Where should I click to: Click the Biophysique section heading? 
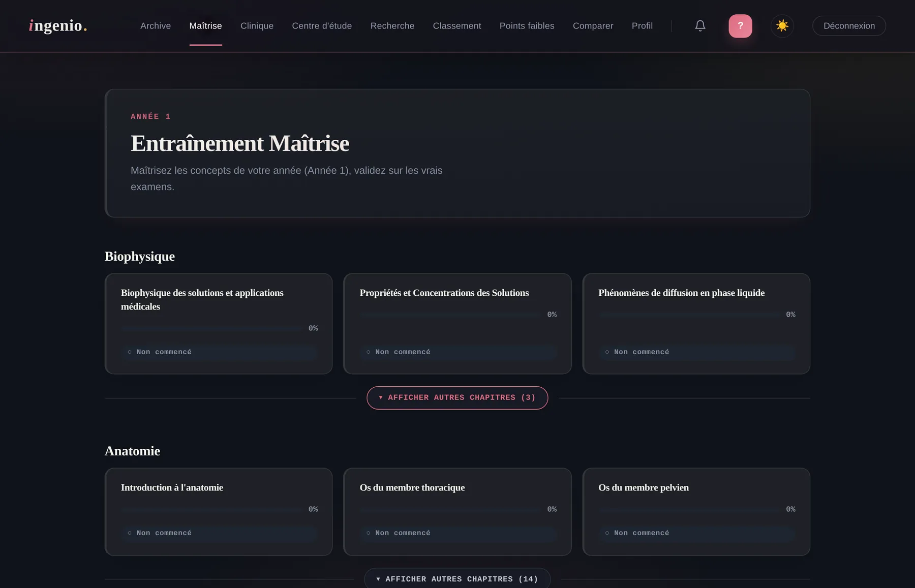(x=140, y=256)
